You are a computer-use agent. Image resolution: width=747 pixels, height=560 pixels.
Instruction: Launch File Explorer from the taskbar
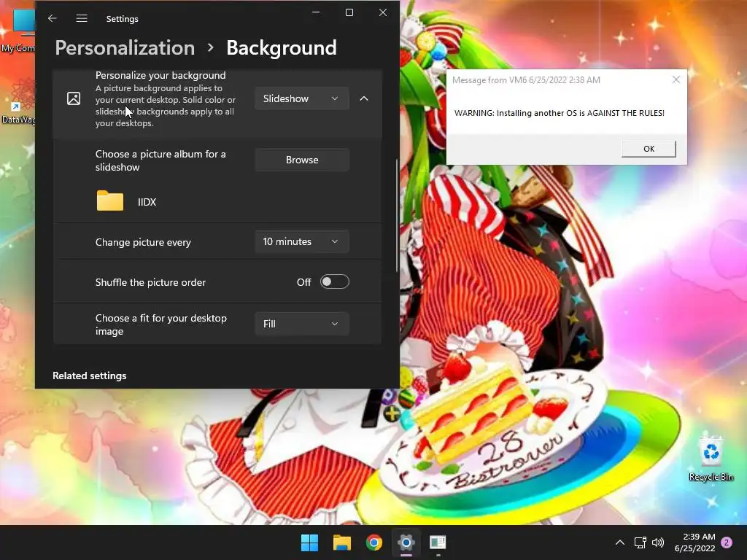coord(341,542)
